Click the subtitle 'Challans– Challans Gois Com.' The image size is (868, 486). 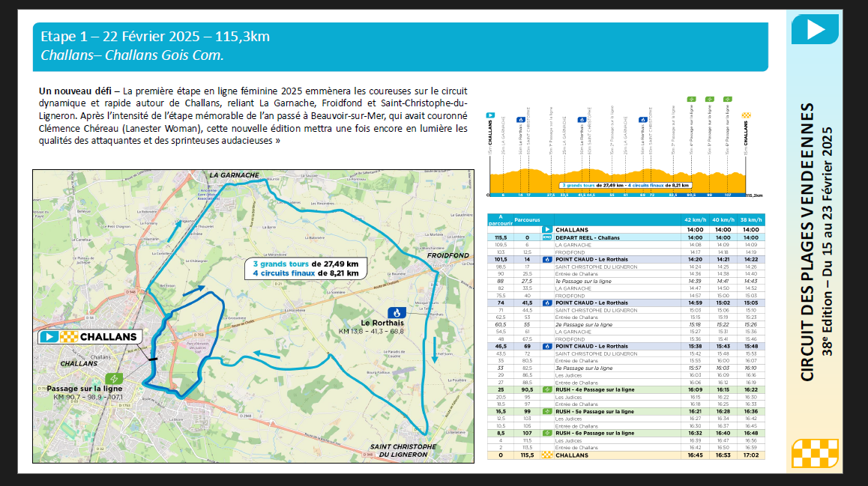click(x=132, y=55)
